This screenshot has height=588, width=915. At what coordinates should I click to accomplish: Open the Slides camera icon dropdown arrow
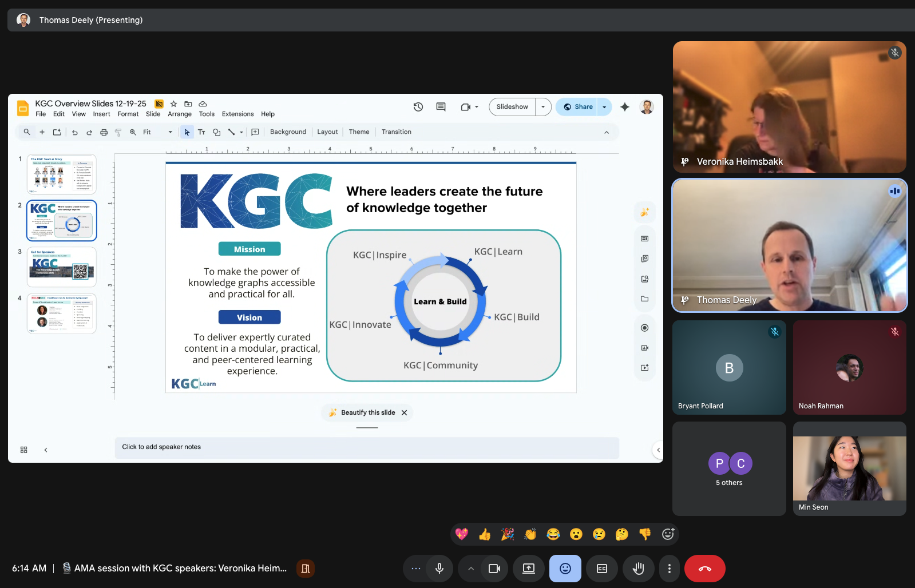(477, 107)
